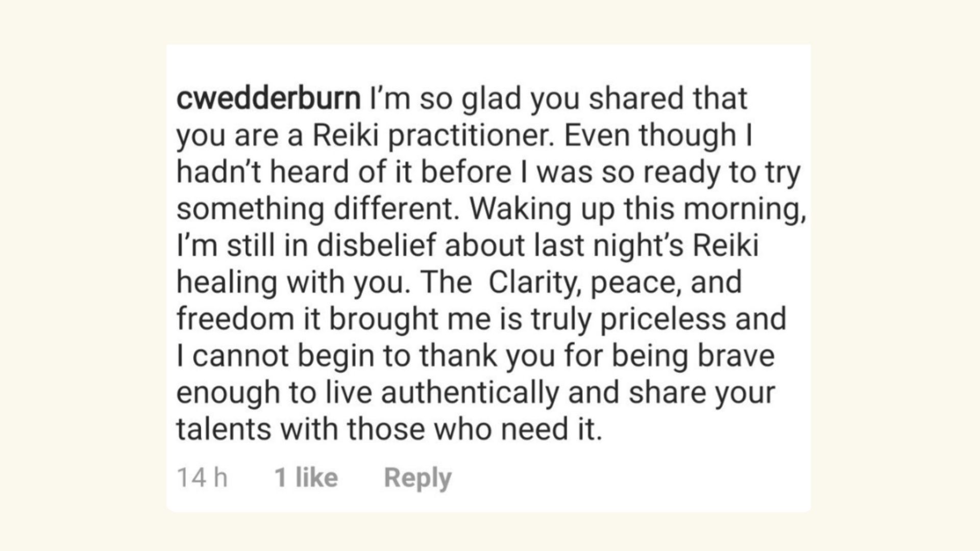
Task: View who liked via '1 like'
Action: [306, 478]
